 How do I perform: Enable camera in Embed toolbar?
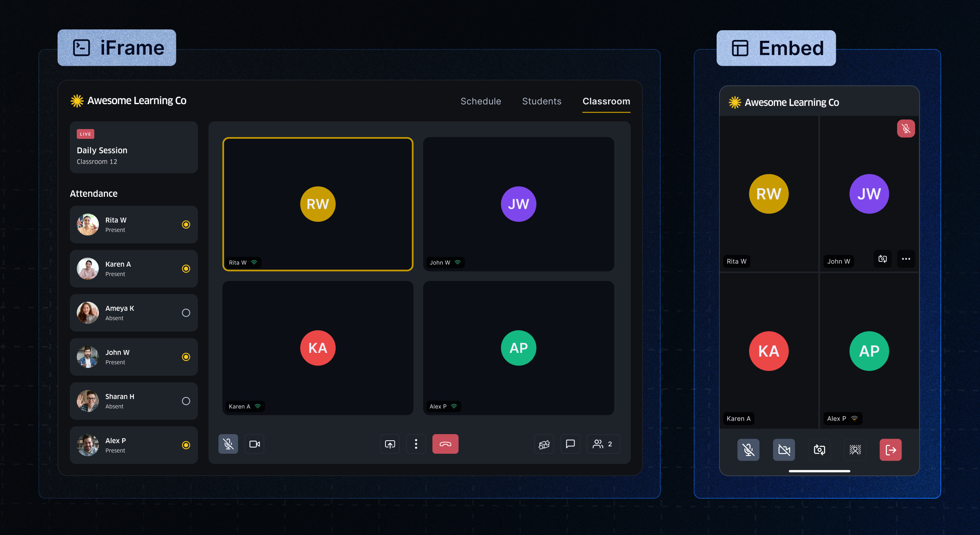click(x=784, y=450)
